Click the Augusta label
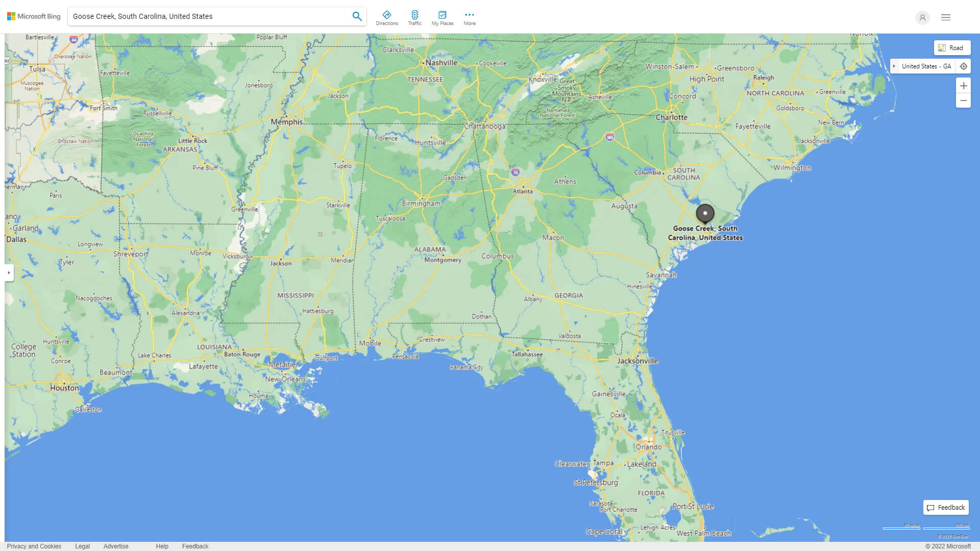Image resolution: width=980 pixels, height=551 pixels. (624, 206)
